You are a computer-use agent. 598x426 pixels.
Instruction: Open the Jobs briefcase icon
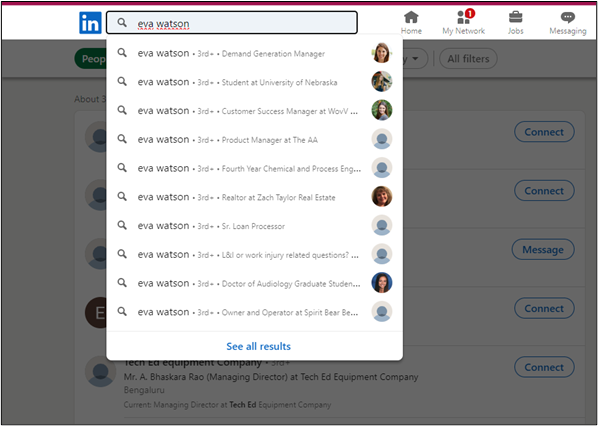pyautogui.click(x=515, y=23)
